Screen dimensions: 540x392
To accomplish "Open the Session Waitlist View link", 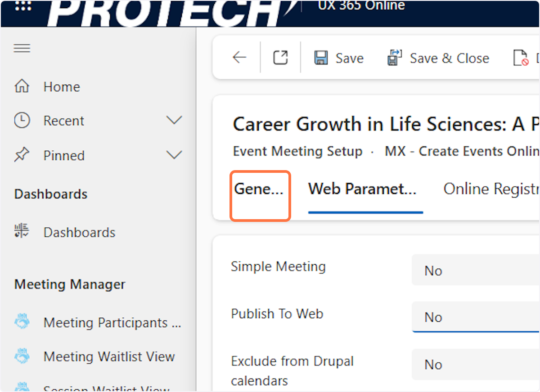I will 106,388.
